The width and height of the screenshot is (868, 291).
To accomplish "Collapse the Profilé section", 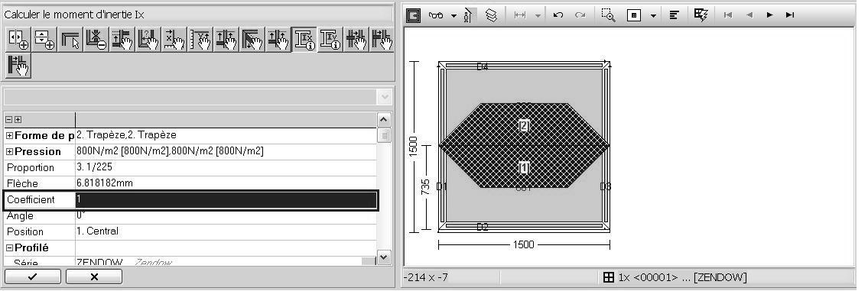I will click(x=9, y=248).
